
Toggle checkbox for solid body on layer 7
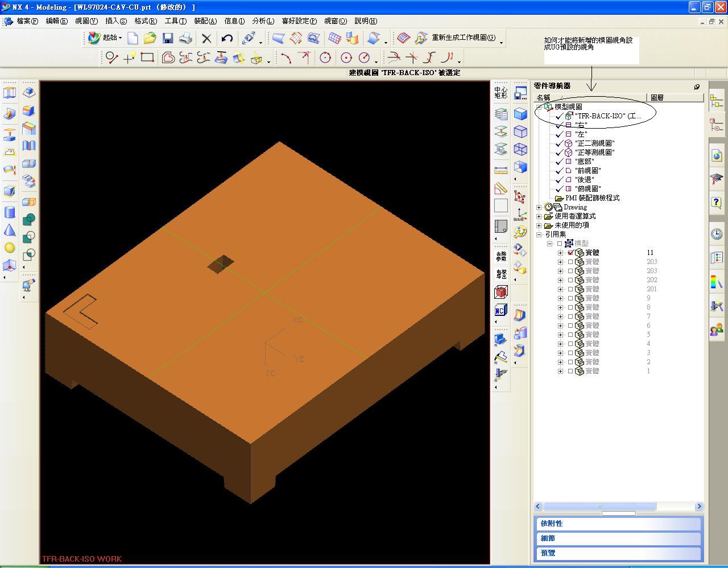(570, 316)
